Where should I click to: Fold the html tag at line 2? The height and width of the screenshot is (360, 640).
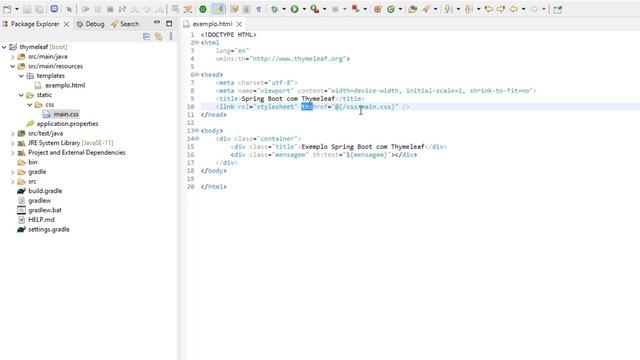click(197, 43)
